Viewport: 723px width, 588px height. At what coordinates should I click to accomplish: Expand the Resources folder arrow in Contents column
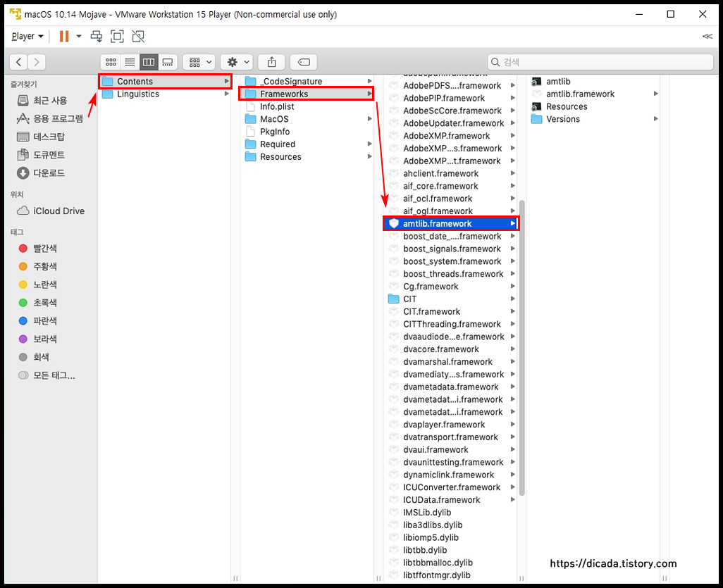369,156
